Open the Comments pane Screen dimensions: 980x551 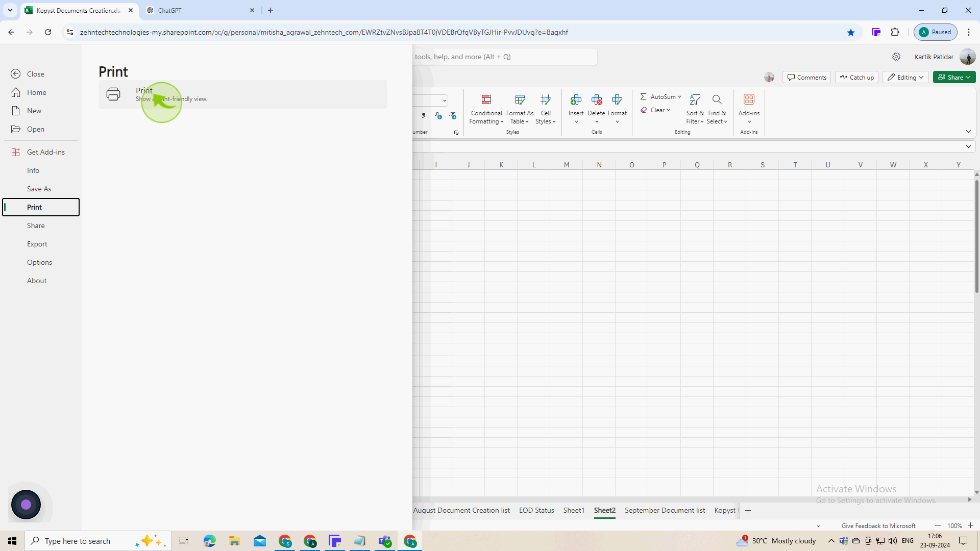[x=806, y=78]
